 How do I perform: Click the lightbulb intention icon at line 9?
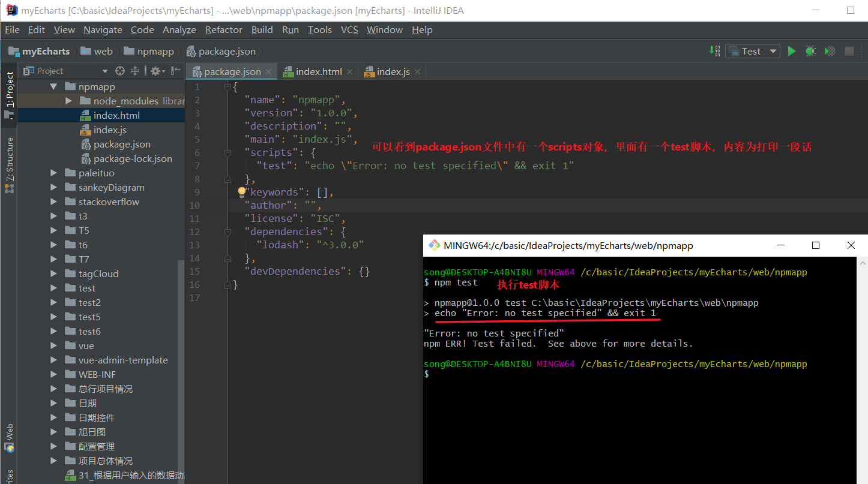[242, 191]
